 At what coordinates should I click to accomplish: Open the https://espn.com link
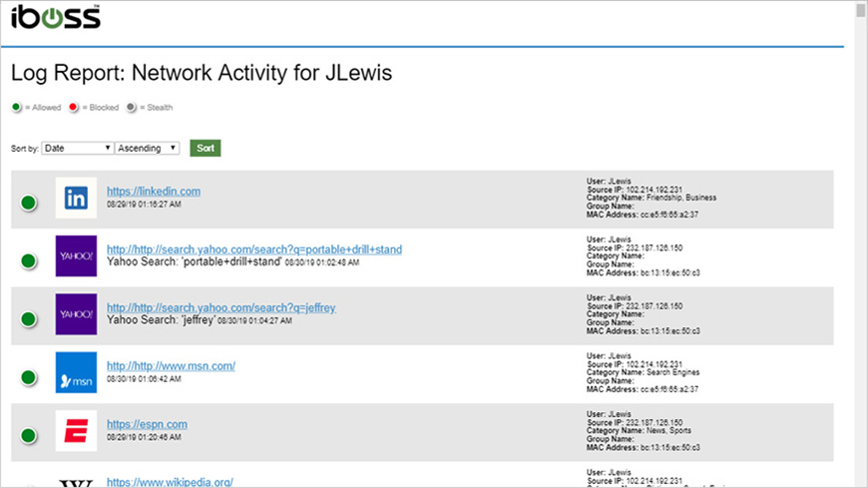click(147, 424)
